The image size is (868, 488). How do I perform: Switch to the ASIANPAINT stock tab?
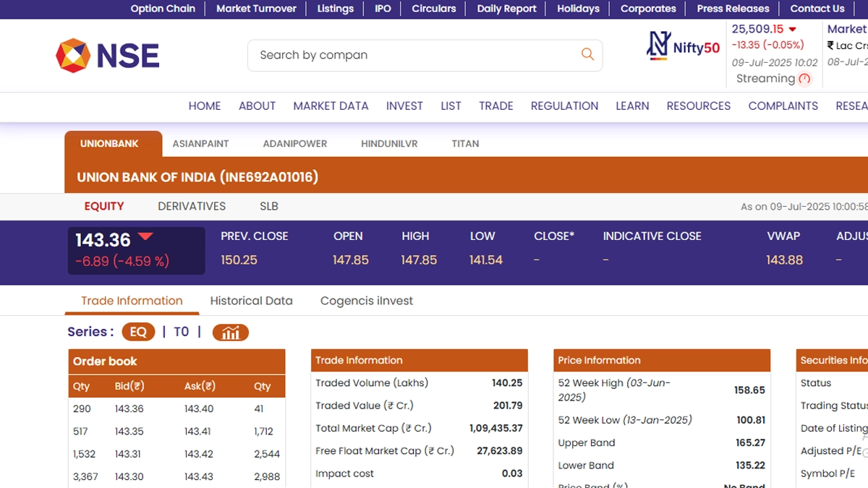click(x=200, y=144)
